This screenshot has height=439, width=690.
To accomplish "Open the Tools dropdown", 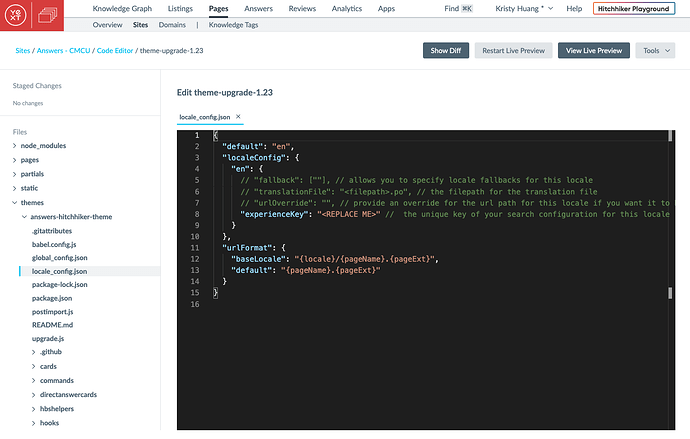I will pyautogui.click(x=655, y=51).
